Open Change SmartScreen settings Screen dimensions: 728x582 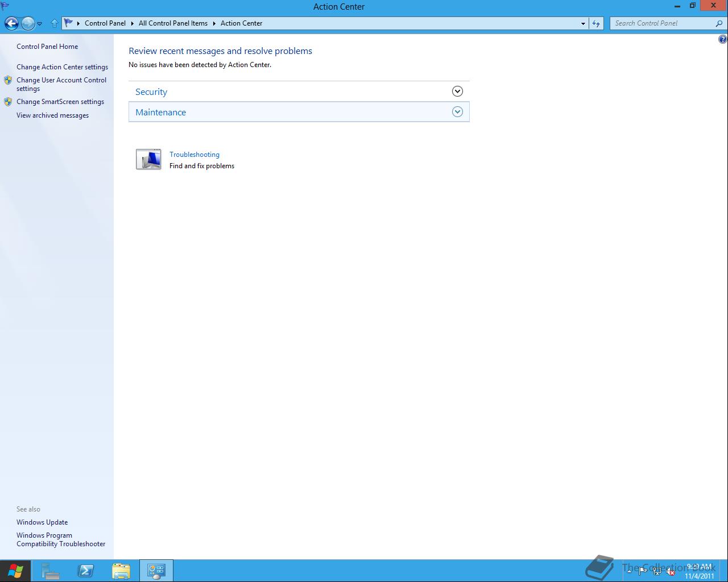[60, 102]
